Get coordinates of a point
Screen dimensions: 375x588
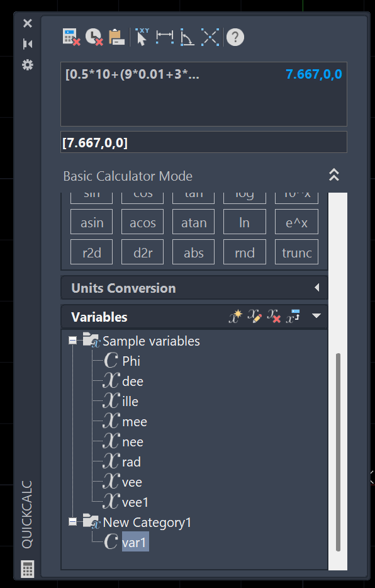[142, 37]
